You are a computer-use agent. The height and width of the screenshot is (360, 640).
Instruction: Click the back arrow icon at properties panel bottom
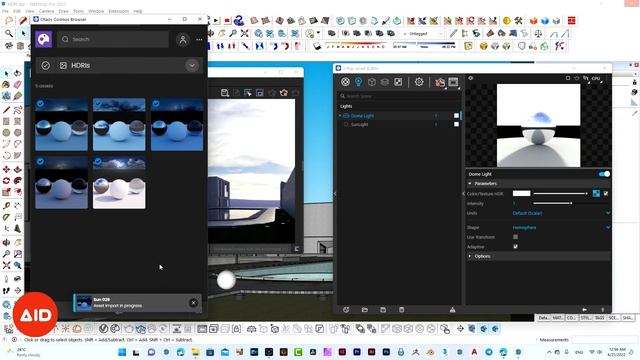[x=584, y=310]
